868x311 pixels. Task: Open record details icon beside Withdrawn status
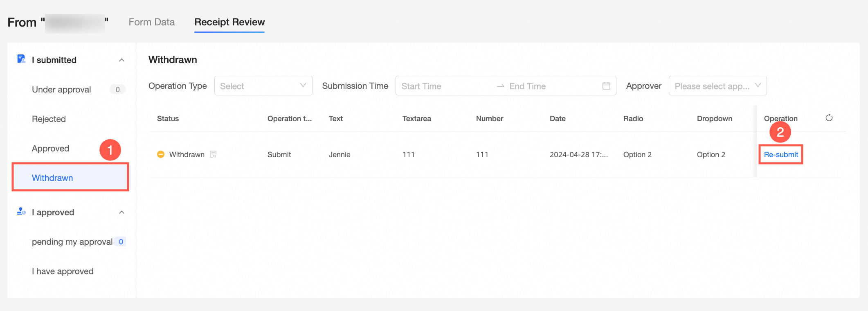(213, 154)
